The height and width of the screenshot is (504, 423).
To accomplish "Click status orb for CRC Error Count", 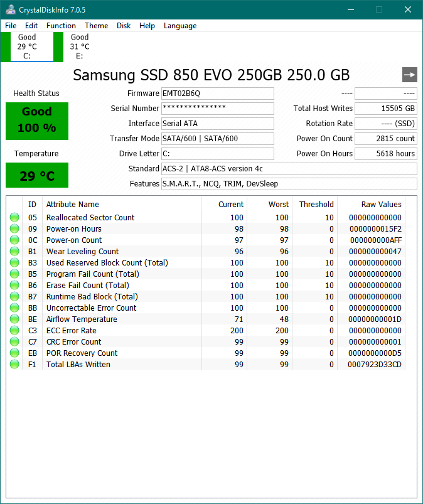I will (14, 341).
